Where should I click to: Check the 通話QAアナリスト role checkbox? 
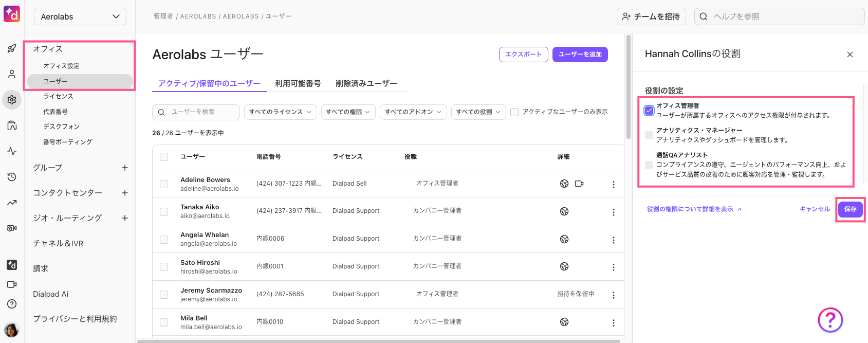click(649, 165)
